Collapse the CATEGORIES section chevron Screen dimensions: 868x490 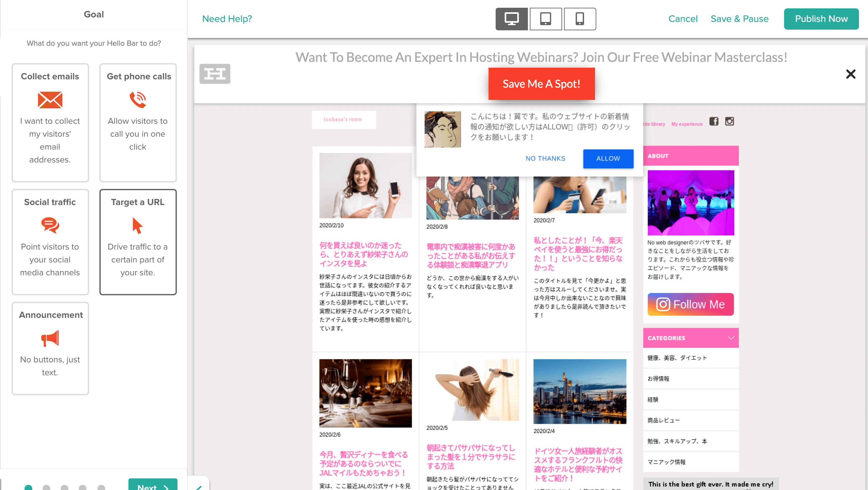pyautogui.click(x=731, y=338)
